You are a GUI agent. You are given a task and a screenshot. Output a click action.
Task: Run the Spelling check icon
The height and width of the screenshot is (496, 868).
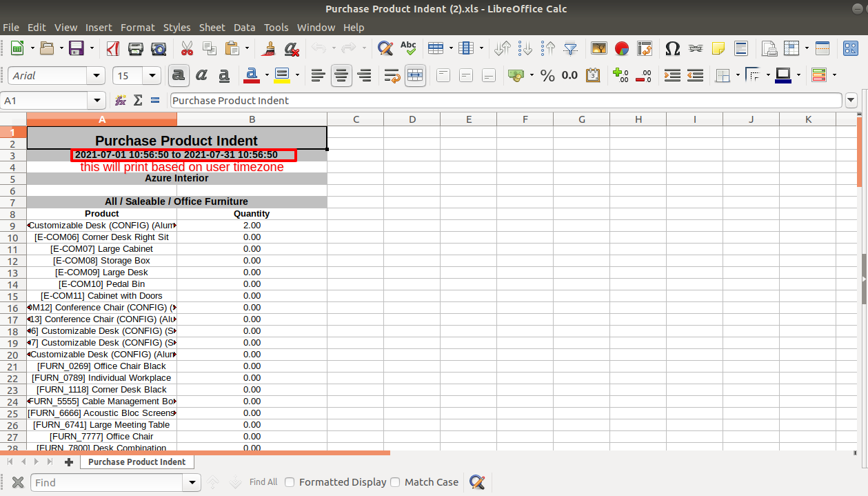[408, 48]
